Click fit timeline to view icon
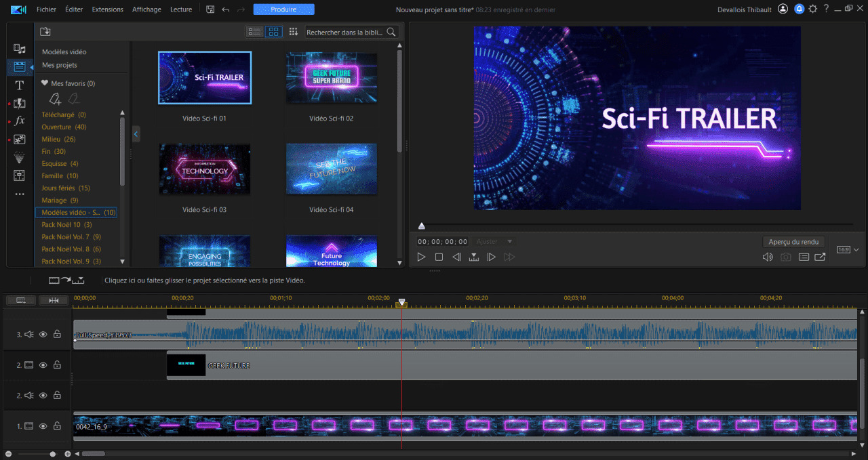The width and height of the screenshot is (868, 460). [x=53, y=300]
